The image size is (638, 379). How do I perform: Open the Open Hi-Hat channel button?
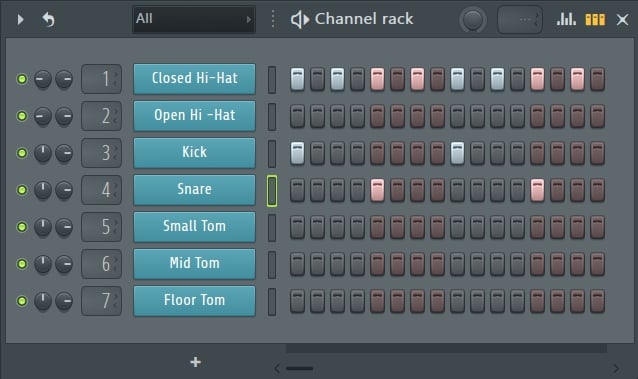[x=194, y=116]
